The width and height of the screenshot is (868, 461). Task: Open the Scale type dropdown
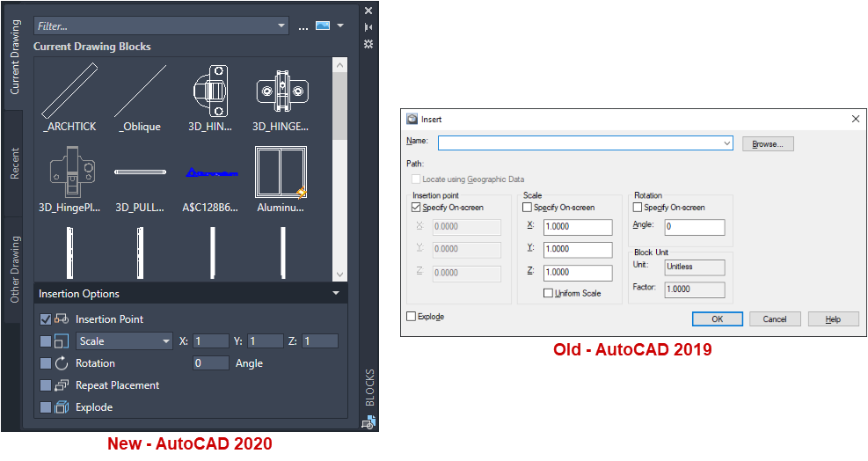(x=124, y=341)
